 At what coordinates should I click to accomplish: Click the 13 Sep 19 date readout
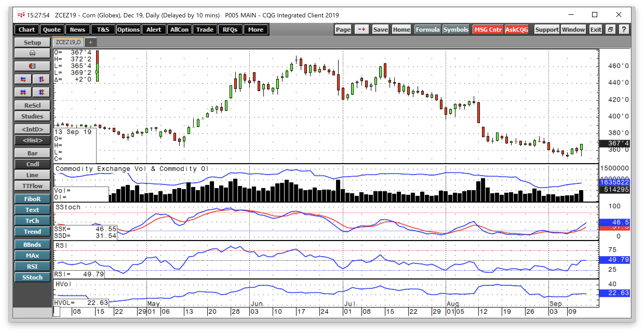[x=73, y=132]
